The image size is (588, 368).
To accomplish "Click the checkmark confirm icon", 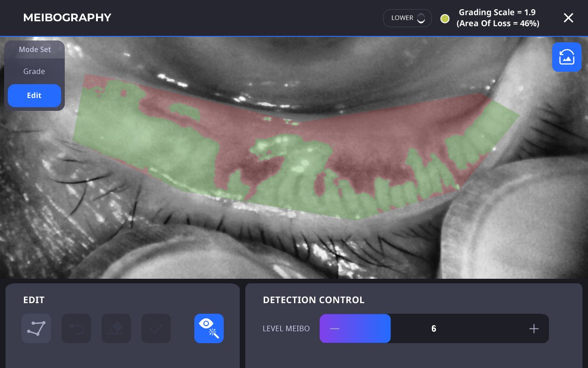I will (x=156, y=328).
